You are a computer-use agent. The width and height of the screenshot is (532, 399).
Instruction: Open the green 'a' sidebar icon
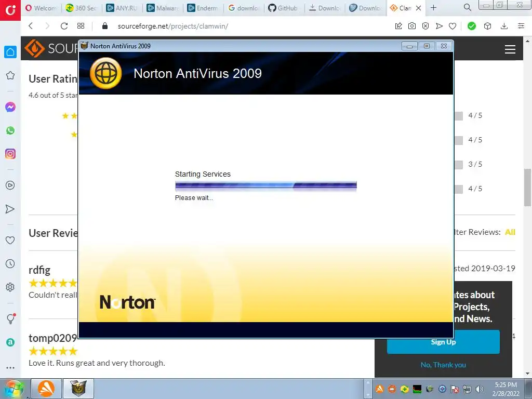click(10, 342)
